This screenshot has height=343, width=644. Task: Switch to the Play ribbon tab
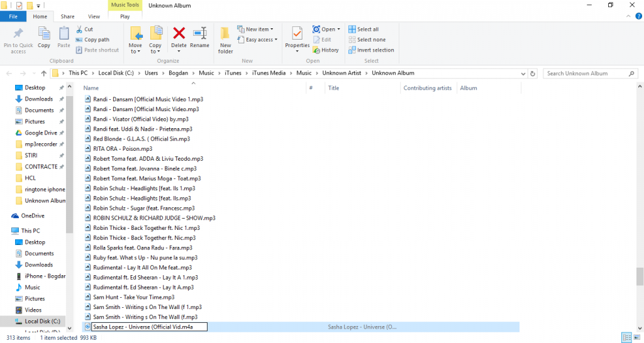pyautogui.click(x=125, y=16)
